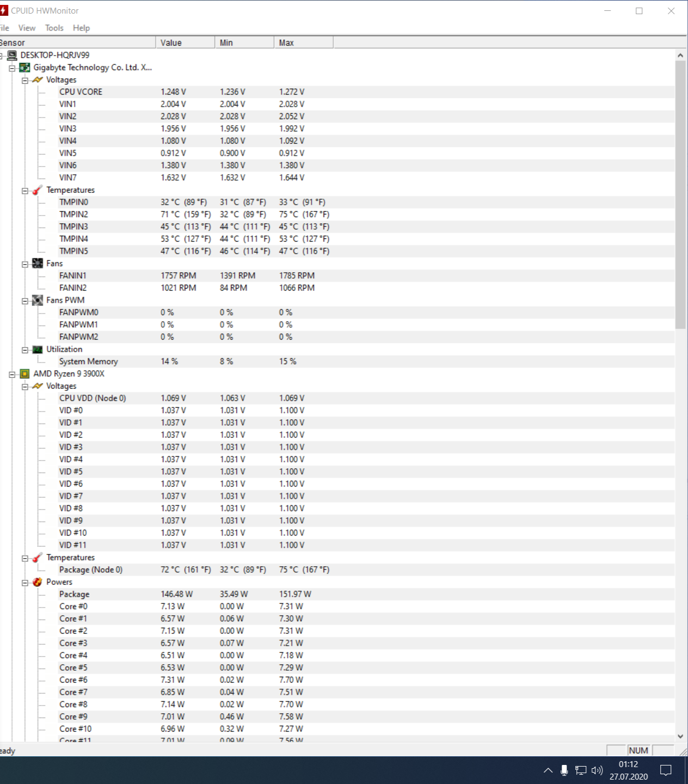Click the vertical scrollbar thumb
The height and width of the screenshot is (784, 688).
[x=680, y=195]
